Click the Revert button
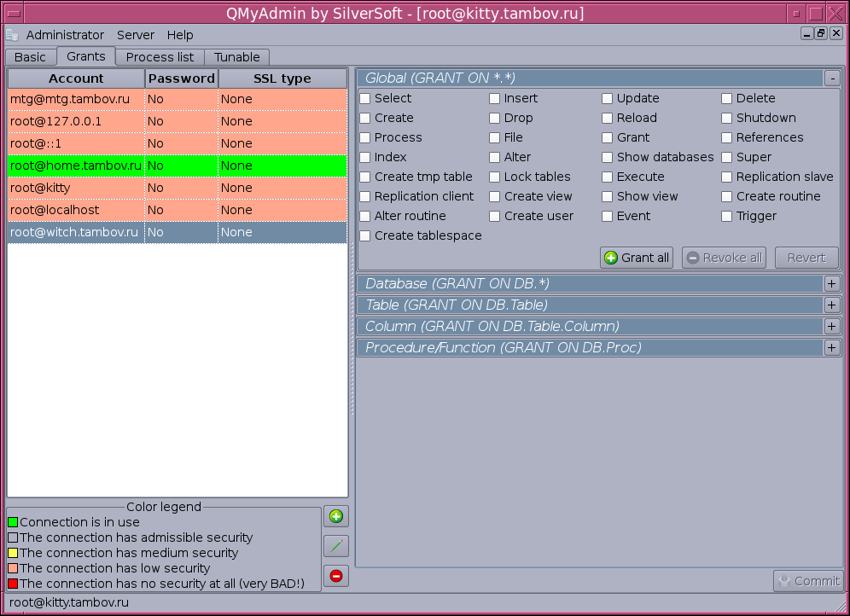 [806, 258]
